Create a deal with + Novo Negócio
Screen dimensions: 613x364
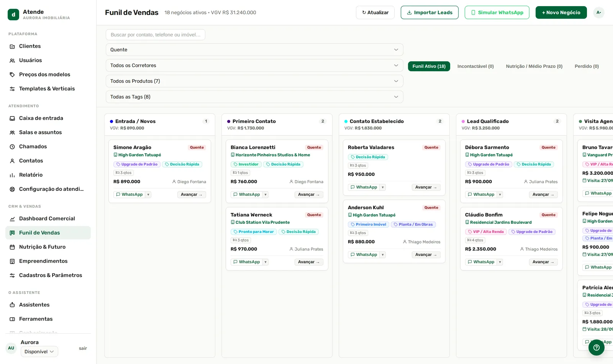click(561, 13)
